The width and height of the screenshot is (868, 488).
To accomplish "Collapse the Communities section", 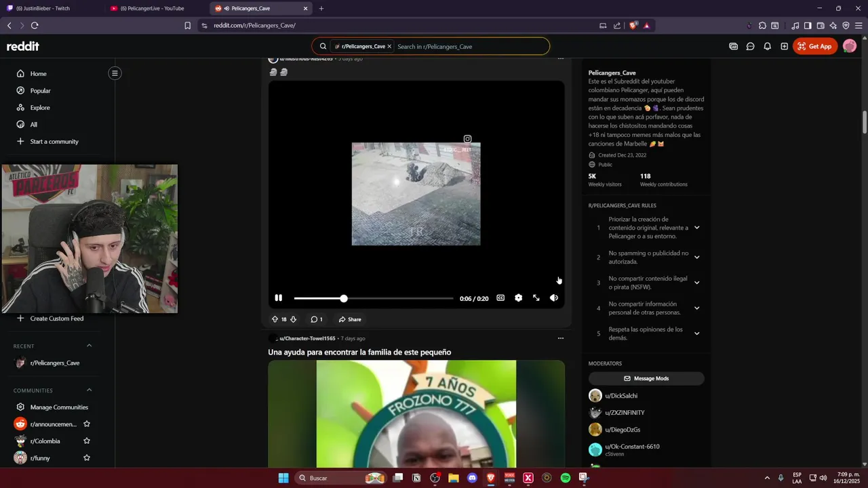I will tap(89, 390).
